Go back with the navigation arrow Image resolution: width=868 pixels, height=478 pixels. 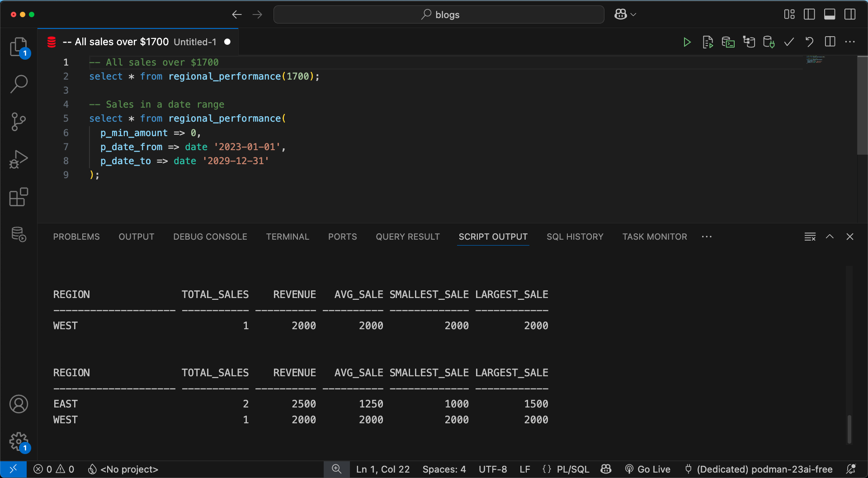237,14
